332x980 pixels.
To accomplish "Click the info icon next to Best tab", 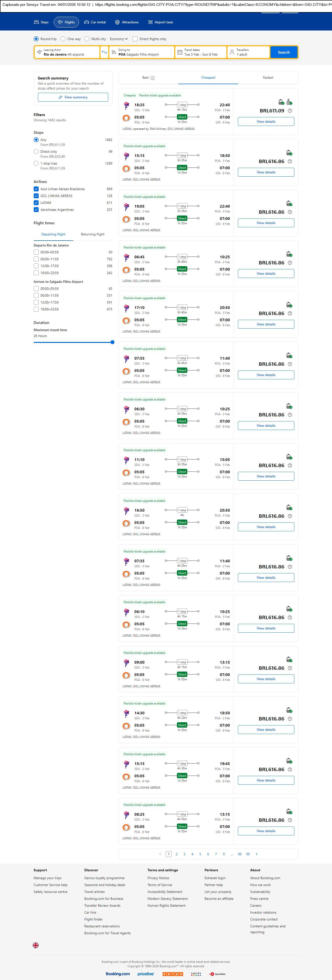I will (153, 78).
